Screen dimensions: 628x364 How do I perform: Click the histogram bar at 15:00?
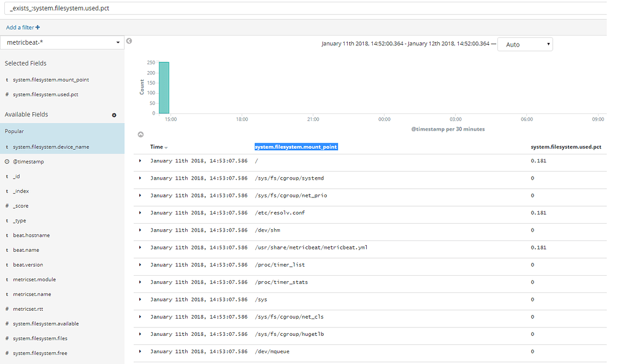coord(164,88)
